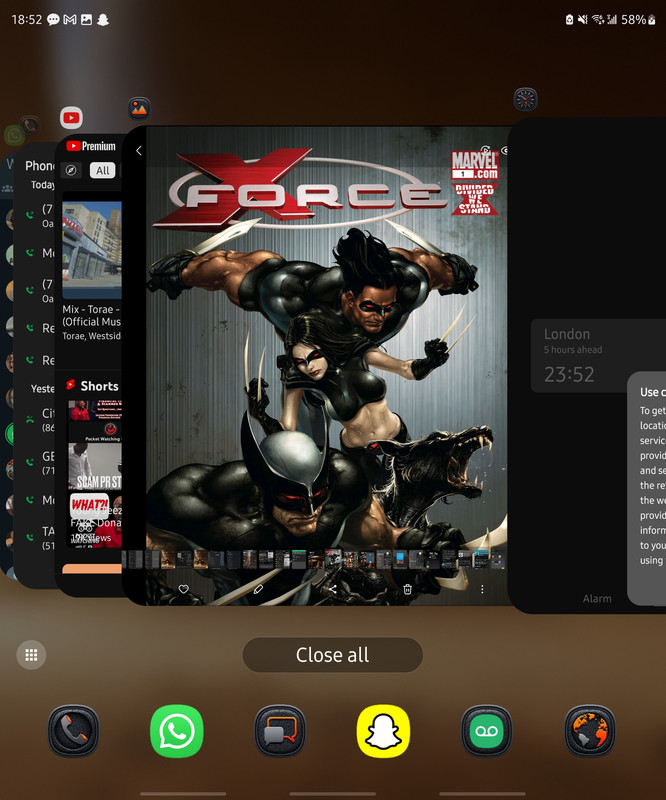Tap the chat bubble notification icon in status bar
This screenshot has height=800, width=666.
(x=53, y=19)
